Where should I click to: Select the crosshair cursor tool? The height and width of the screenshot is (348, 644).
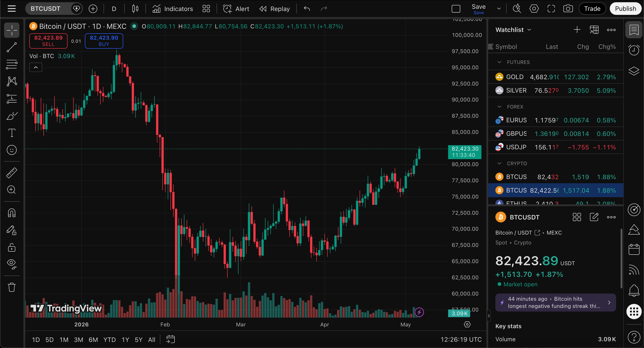11,30
